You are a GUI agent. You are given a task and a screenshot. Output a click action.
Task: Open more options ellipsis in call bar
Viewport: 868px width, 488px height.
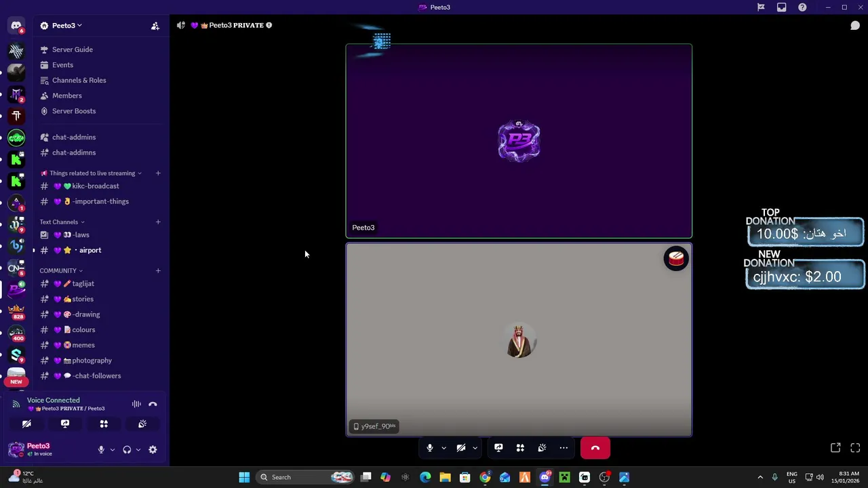point(564,448)
